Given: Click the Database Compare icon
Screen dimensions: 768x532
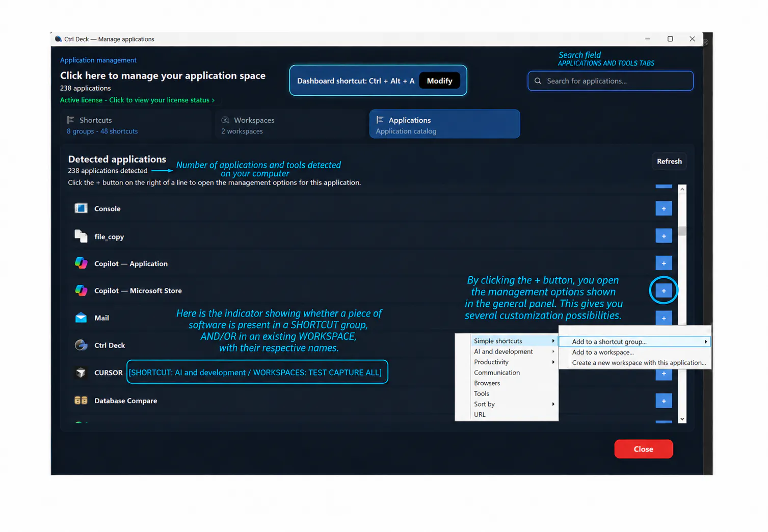Looking at the screenshot, I should (81, 401).
